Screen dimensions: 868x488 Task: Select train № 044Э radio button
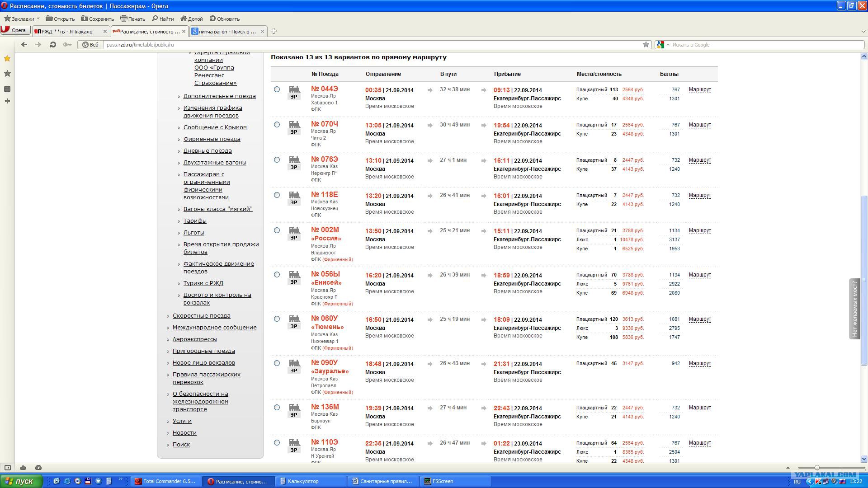point(277,89)
